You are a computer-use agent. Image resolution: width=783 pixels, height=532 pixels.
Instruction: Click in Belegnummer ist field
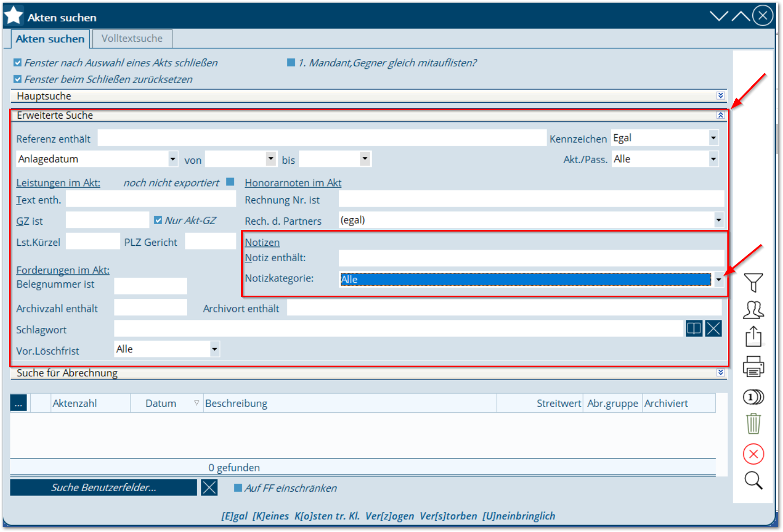(x=151, y=286)
